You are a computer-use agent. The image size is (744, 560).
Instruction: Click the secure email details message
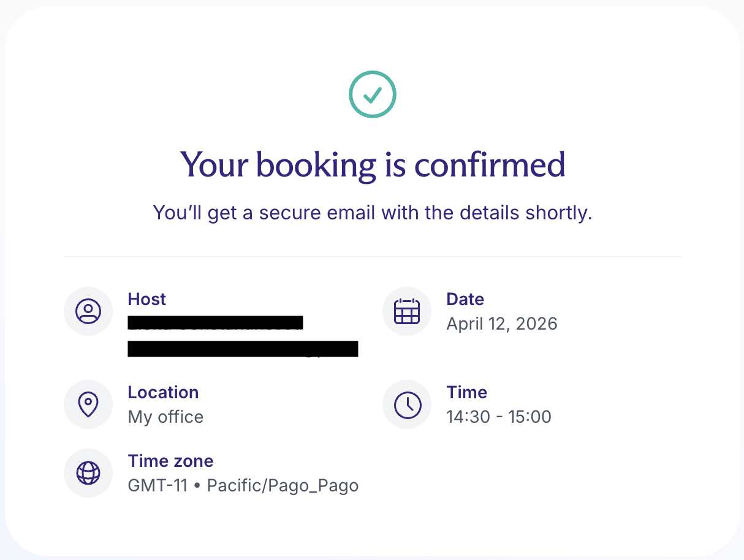coord(373,213)
